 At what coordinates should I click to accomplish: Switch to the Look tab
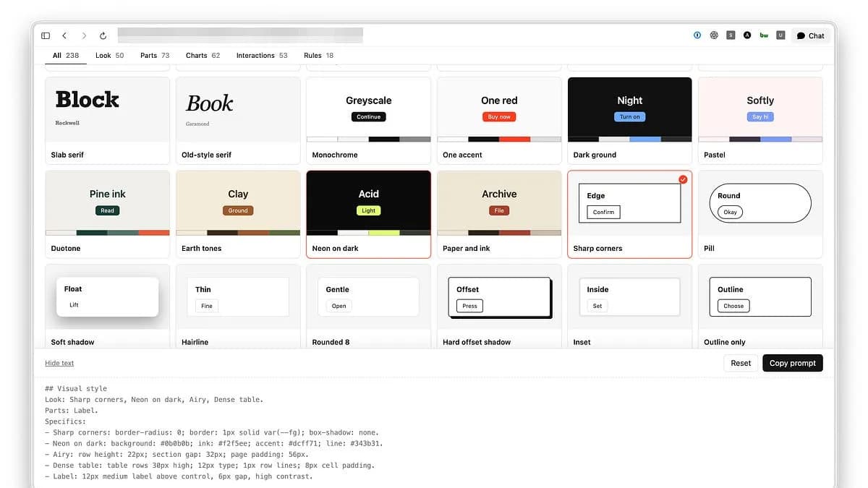click(x=109, y=55)
